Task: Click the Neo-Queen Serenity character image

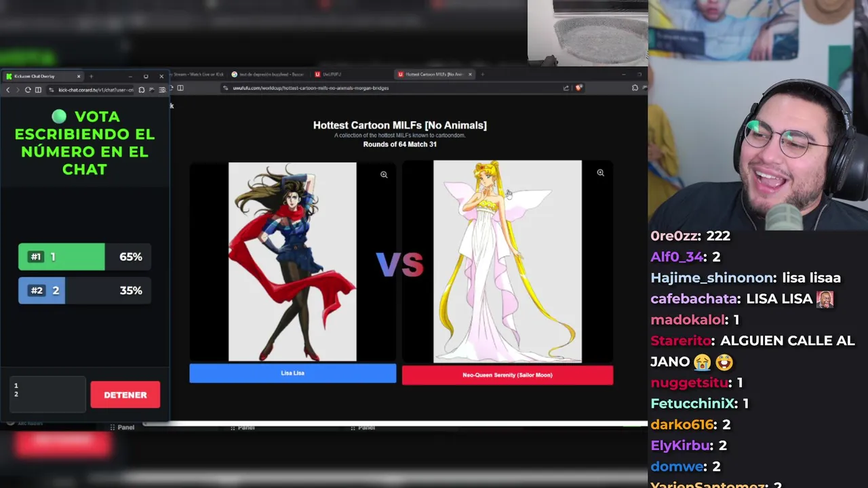Action: coord(507,262)
